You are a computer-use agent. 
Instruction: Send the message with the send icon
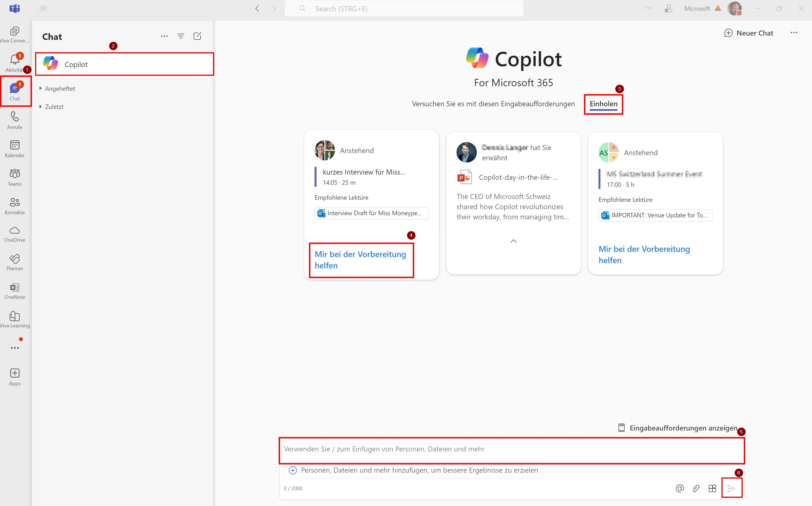732,488
